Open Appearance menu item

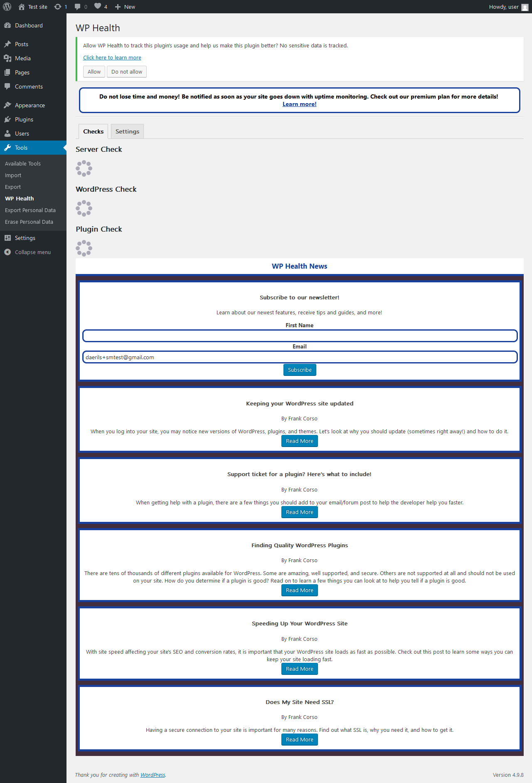(33, 105)
